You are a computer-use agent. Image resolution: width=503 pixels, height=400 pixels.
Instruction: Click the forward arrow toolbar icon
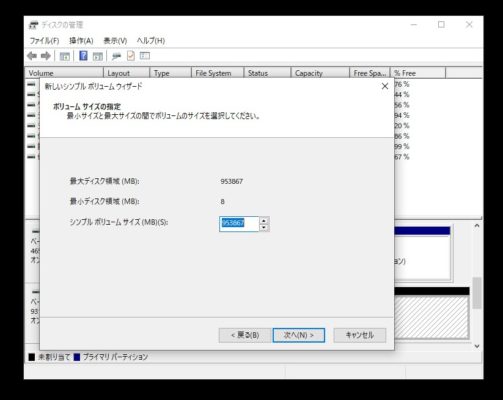pos(45,56)
